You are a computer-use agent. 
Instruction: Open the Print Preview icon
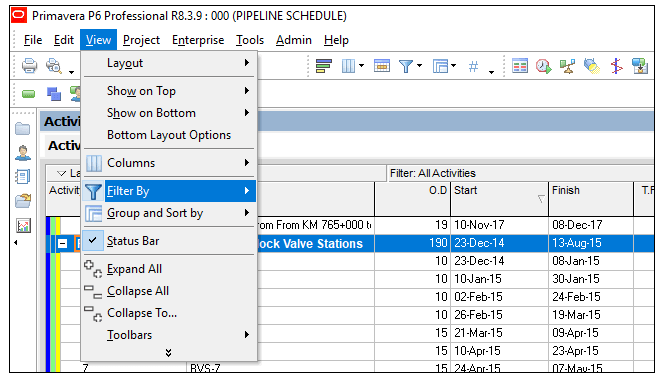coord(54,66)
